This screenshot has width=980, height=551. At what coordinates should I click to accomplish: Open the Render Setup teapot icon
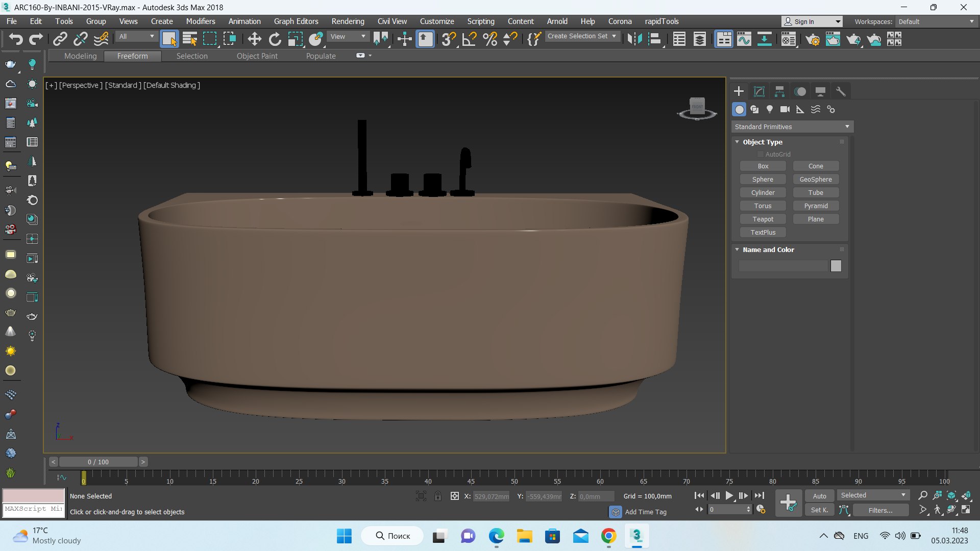(813, 39)
